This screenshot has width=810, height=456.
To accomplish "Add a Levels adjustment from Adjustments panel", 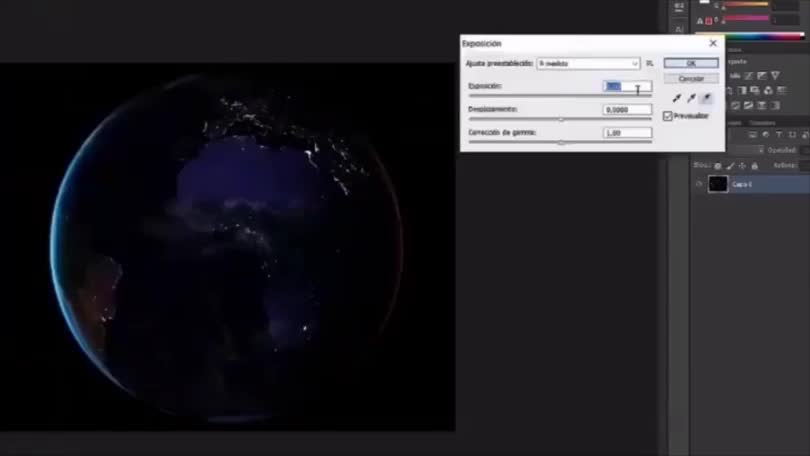I will click(735, 76).
